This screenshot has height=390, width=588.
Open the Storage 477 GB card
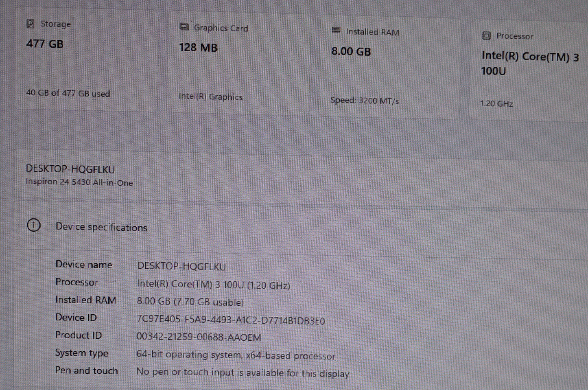point(86,60)
